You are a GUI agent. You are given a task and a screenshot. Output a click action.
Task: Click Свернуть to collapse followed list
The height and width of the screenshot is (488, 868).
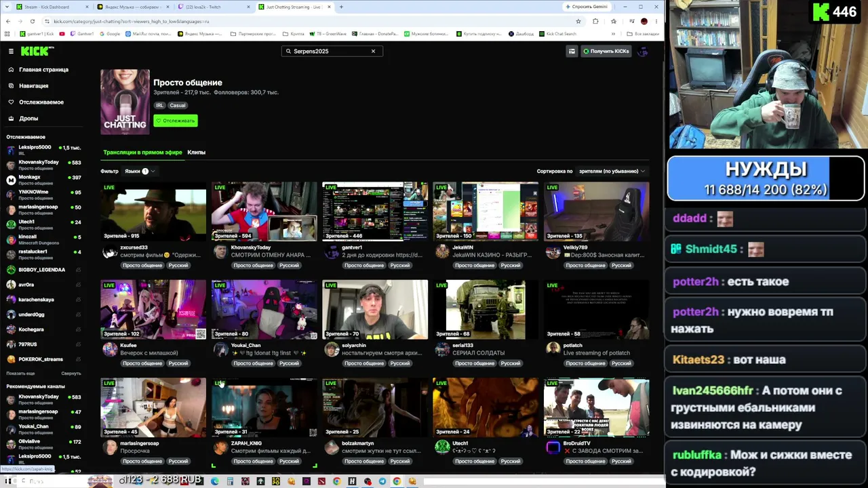click(x=71, y=373)
